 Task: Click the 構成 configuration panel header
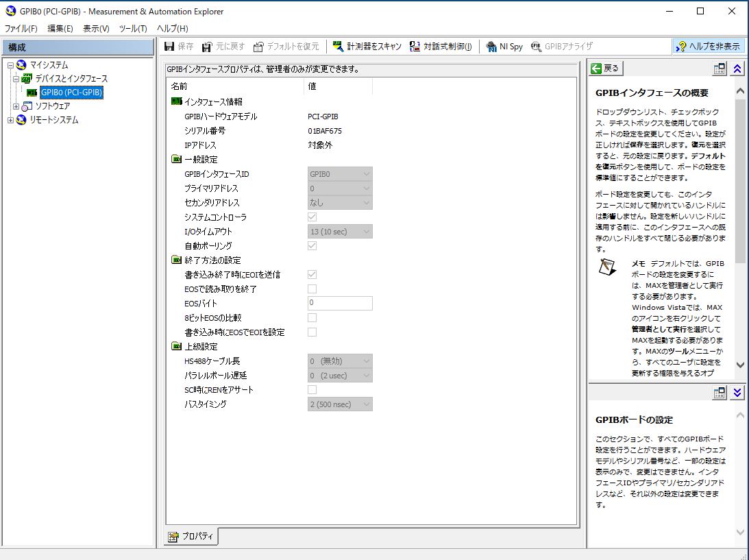[78, 47]
